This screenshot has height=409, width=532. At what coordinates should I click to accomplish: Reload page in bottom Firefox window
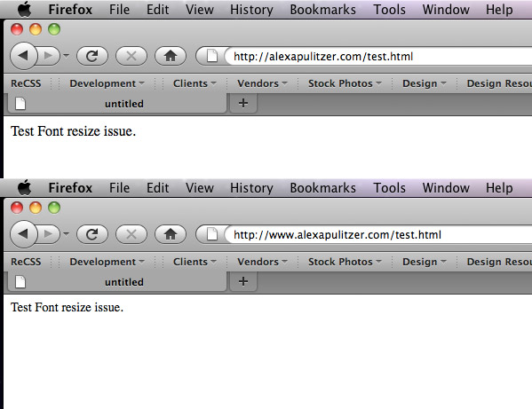pos(92,234)
